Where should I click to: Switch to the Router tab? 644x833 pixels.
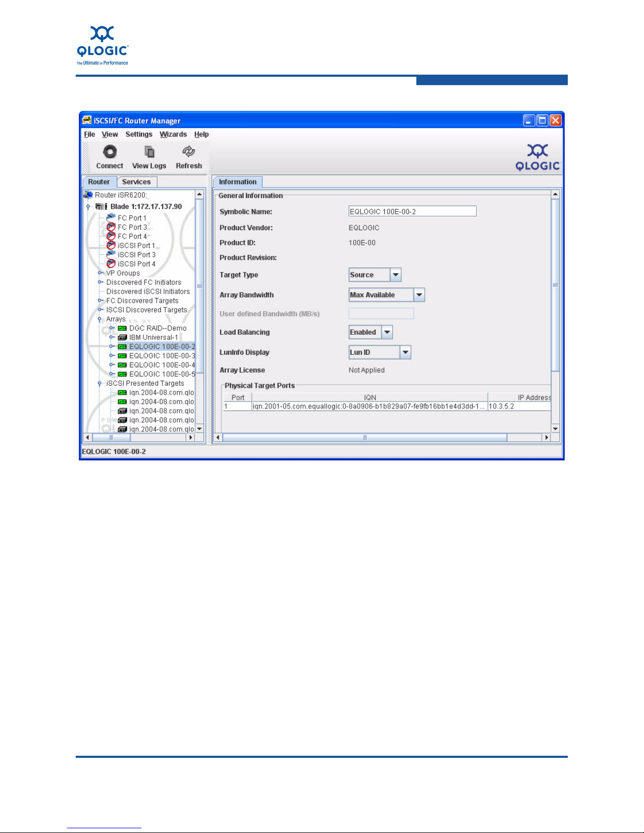(99, 182)
